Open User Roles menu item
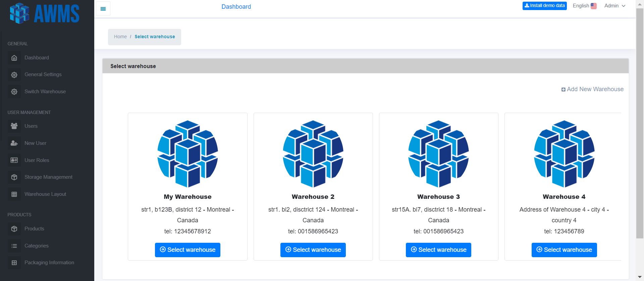This screenshot has width=644, height=281. coord(37,160)
